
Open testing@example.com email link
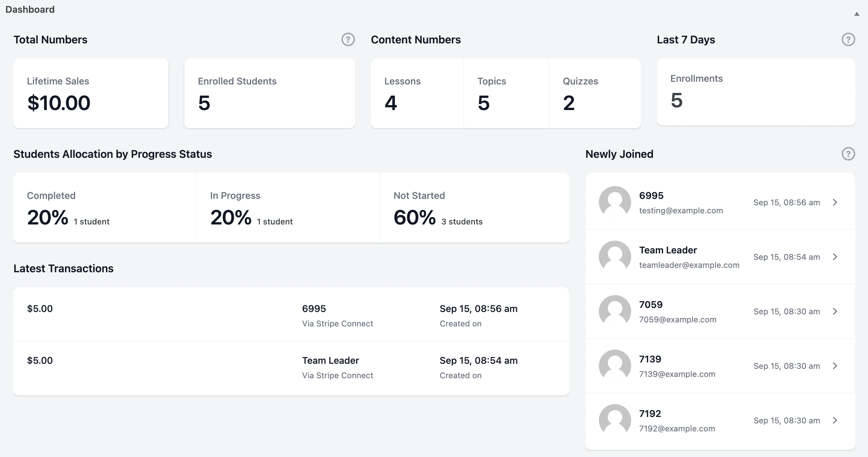[x=681, y=210]
